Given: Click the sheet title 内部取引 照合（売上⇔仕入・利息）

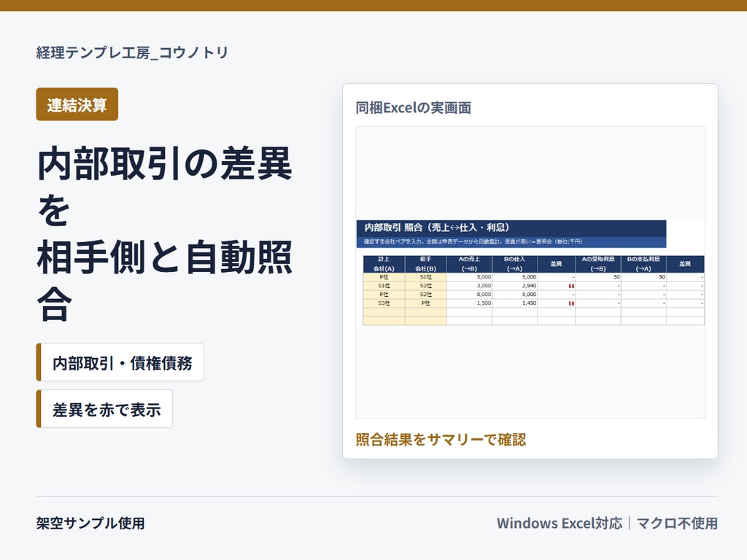Looking at the screenshot, I should (x=437, y=227).
